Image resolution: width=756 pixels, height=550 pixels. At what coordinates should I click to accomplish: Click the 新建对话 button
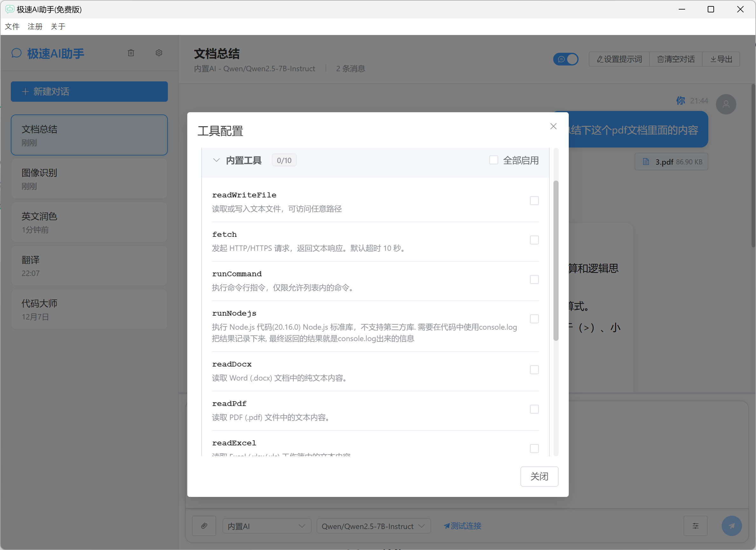tap(89, 92)
